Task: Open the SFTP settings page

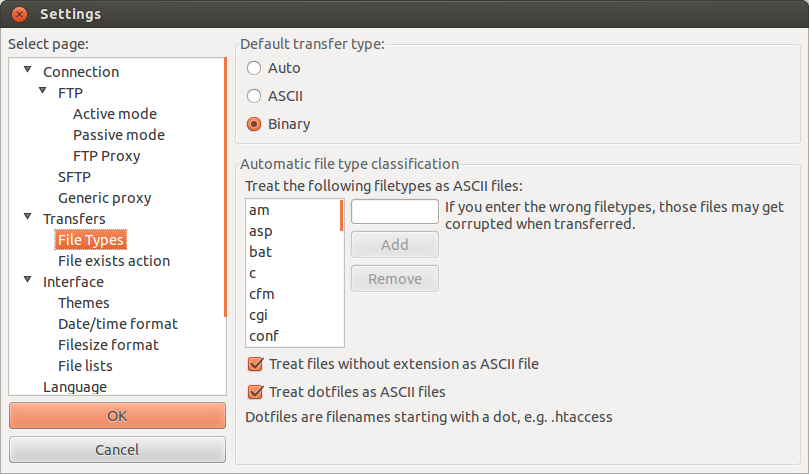Action: [74, 177]
